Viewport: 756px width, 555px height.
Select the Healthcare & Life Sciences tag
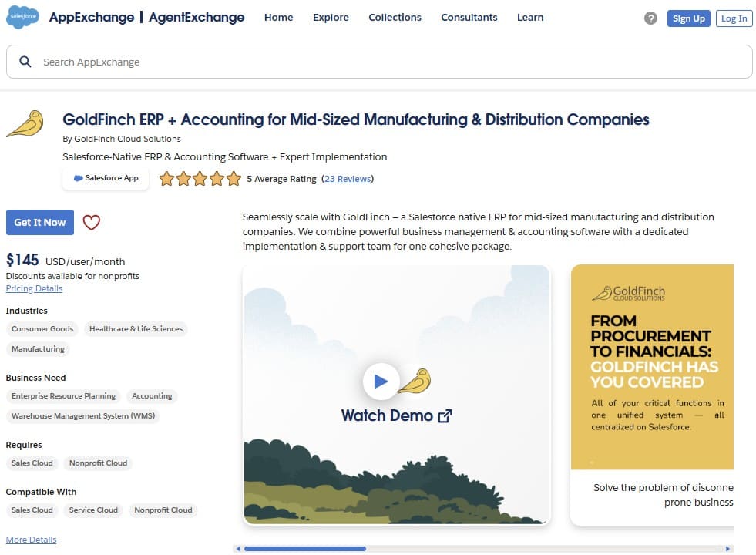coord(136,329)
